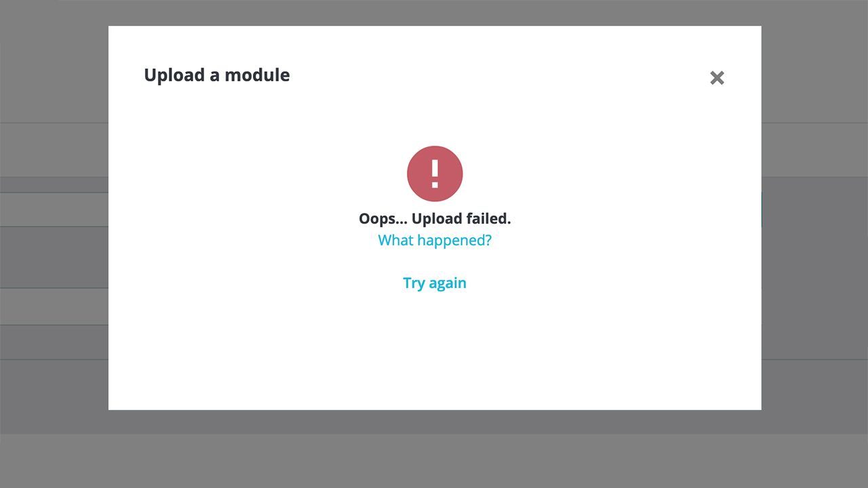
Task: Retry upload via Try again
Action: pyautogui.click(x=435, y=283)
